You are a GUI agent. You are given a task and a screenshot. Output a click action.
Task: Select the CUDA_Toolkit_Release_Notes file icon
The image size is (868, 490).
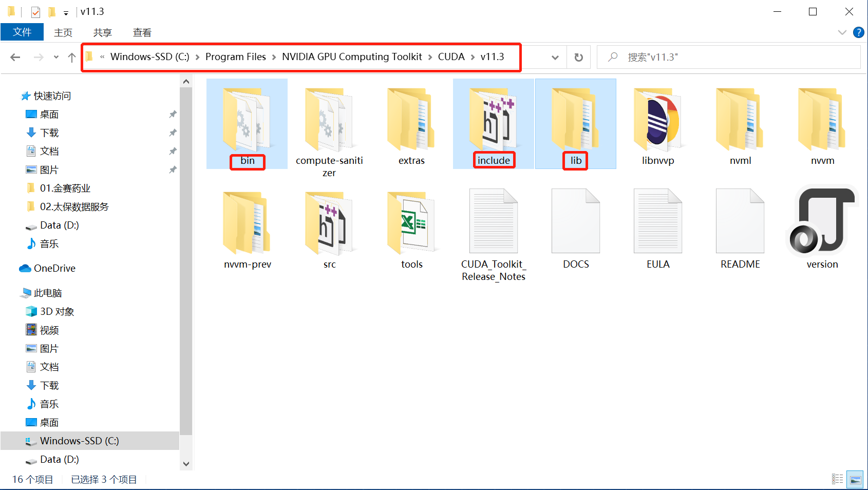[494, 221]
